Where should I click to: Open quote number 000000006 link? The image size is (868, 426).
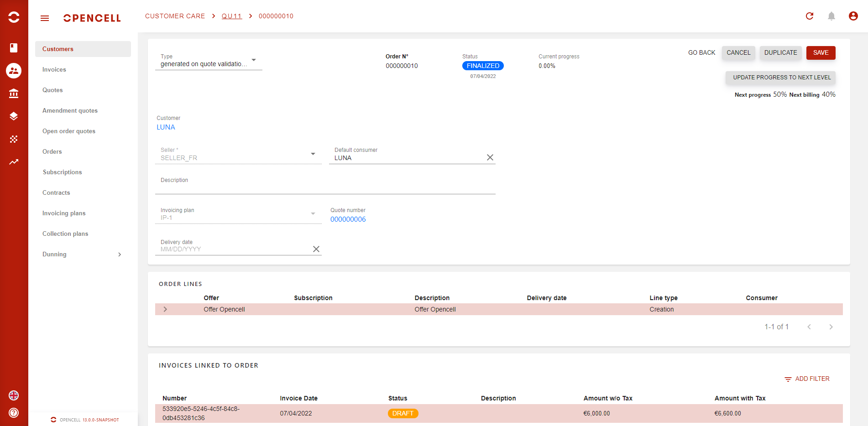[348, 219]
